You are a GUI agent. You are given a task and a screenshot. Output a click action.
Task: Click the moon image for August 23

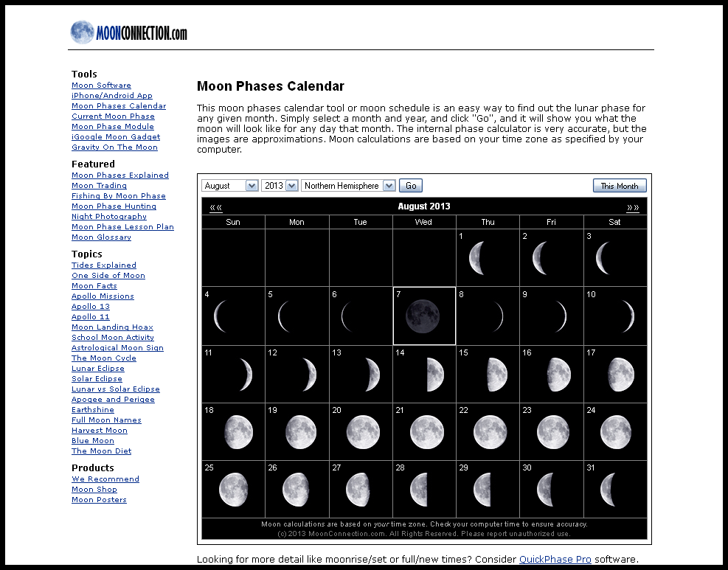point(553,432)
